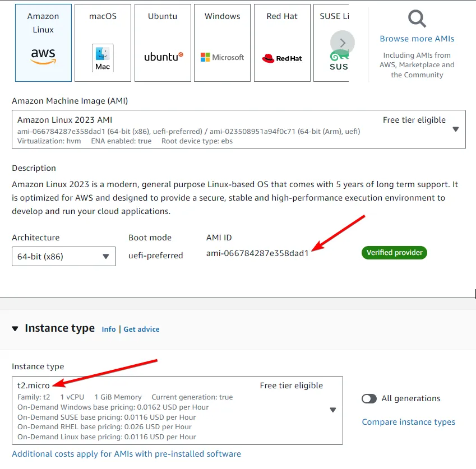Click the search magnifier icon above Browse more AMIs

click(x=417, y=18)
